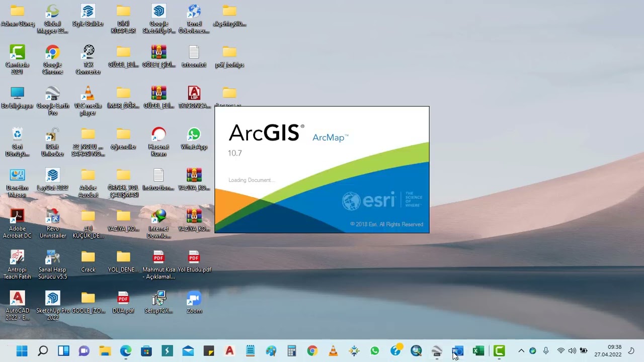
Task: Select the Internet Download Manager desktop icon
Action: pyautogui.click(x=158, y=224)
